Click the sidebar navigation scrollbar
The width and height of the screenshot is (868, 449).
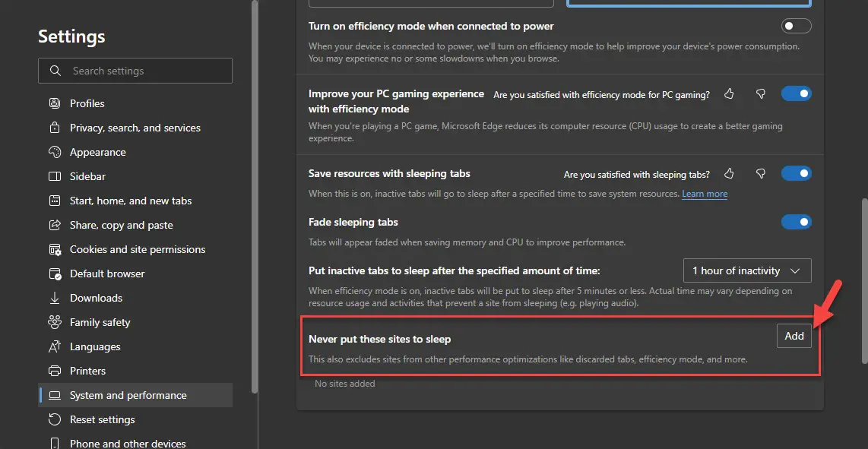tap(254, 197)
